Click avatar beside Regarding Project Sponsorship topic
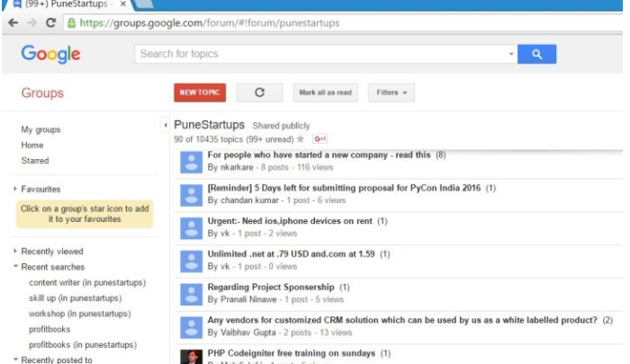This screenshot has width=630, height=364. [191, 295]
